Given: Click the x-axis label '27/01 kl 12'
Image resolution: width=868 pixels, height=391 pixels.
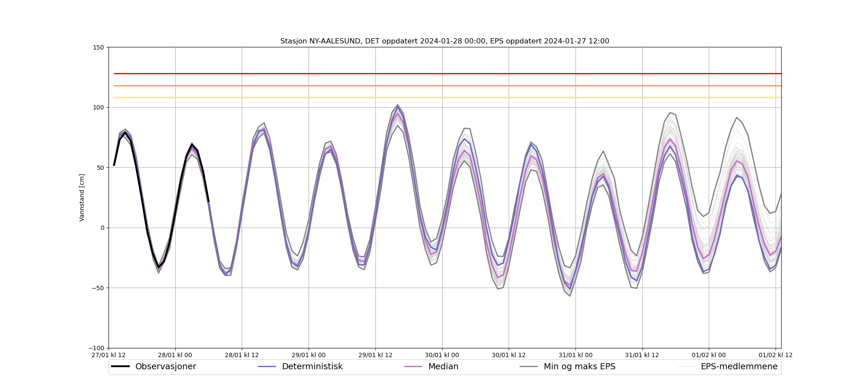Looking at the screenshot, I should (108, 355).
